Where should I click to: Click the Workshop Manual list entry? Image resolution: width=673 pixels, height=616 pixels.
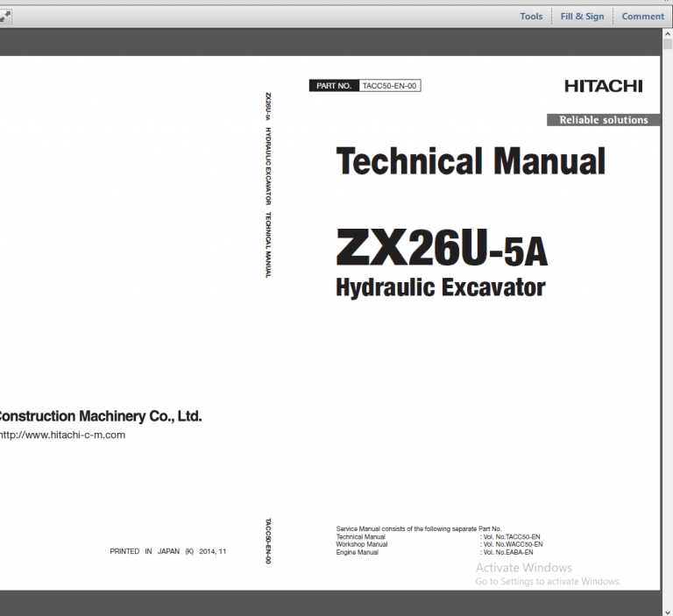click(x=362, y=544)
